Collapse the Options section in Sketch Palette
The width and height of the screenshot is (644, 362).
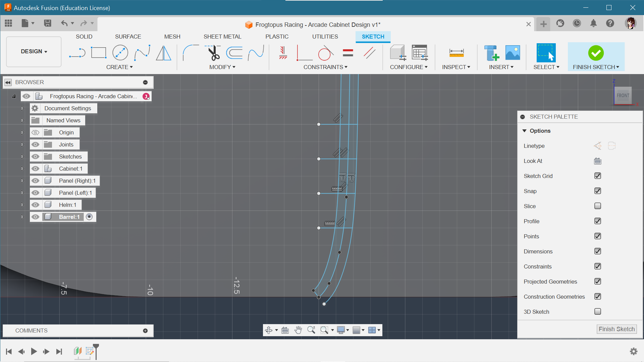click(525, 131)
